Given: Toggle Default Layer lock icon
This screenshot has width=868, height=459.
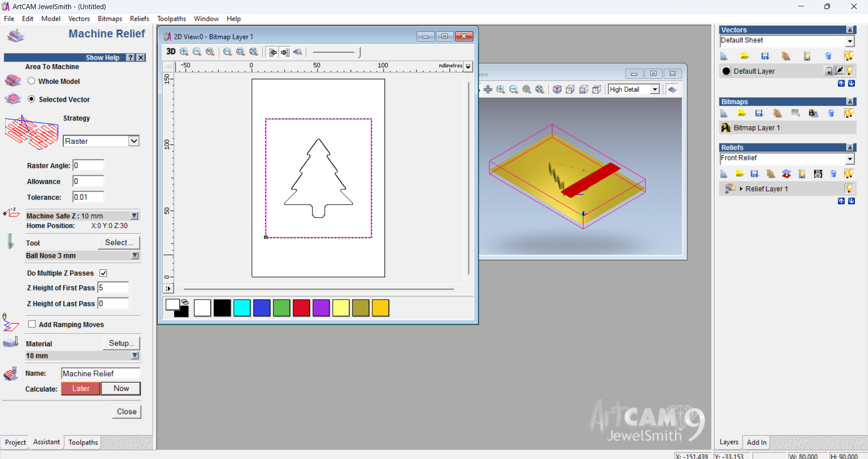Looking at the screenshot, I should [x=829, y=71].
